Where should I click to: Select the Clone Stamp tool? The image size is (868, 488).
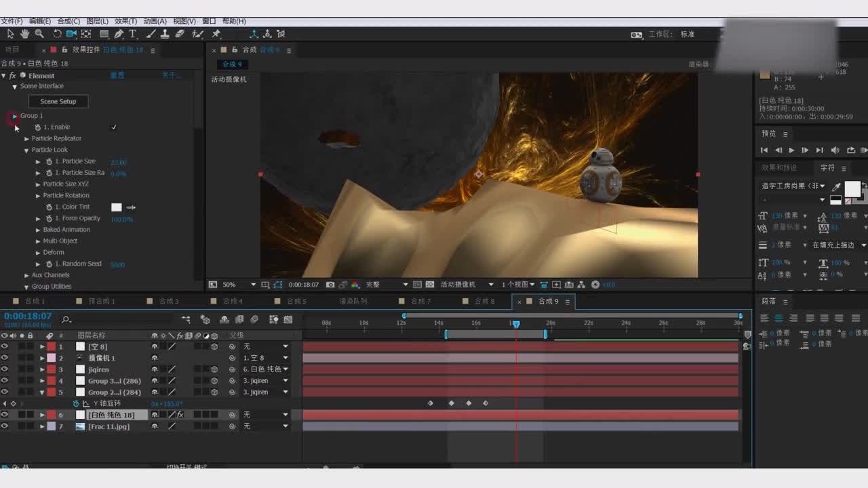point(165,34)
